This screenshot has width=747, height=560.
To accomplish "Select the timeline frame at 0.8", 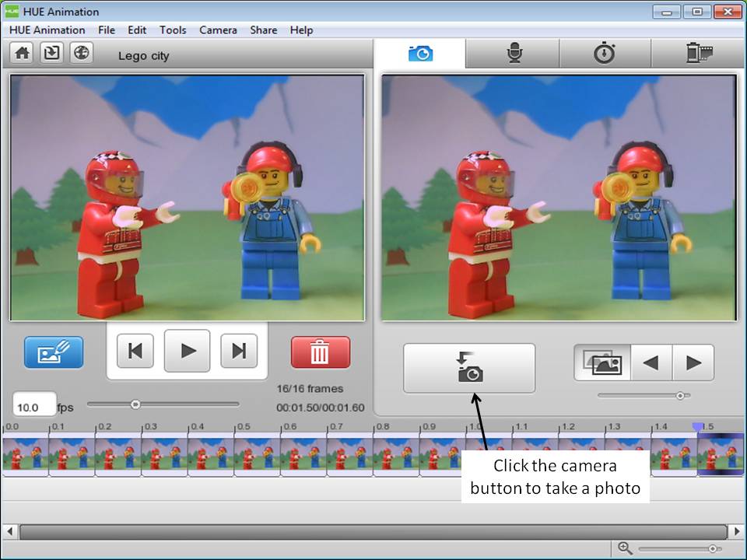I will click(397, 457).
